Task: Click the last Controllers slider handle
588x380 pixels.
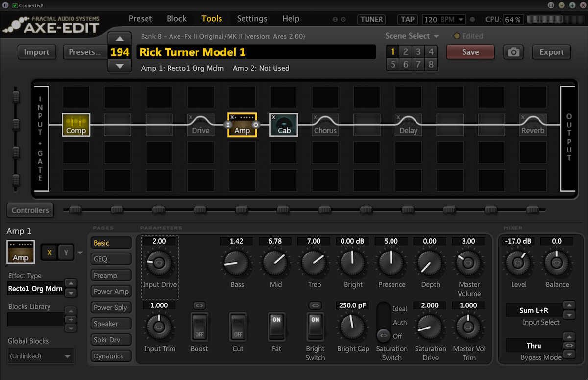Action: [x=533, y=210]
